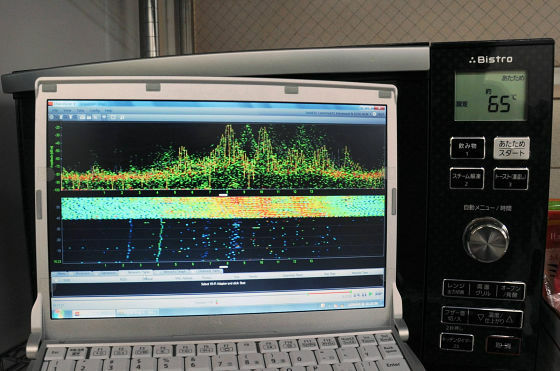Open the Help menu in the spectrum analyzer
Screen dimensions: 560x371
[109, 111]
